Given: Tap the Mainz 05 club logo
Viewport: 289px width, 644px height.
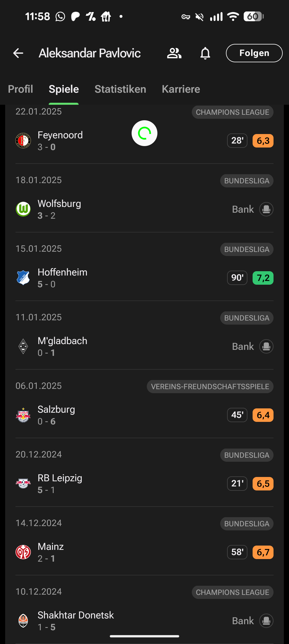Looking at the screenshot, I should point(23,552).
